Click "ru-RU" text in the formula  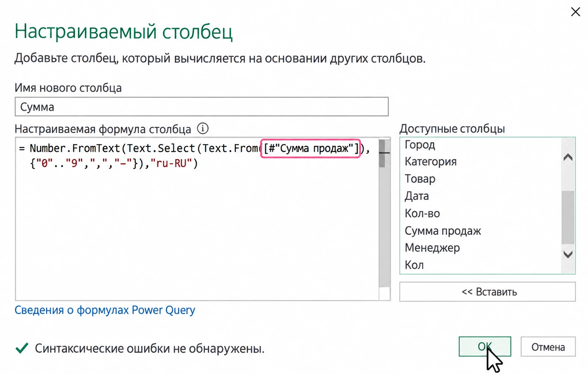pos(171,163)
